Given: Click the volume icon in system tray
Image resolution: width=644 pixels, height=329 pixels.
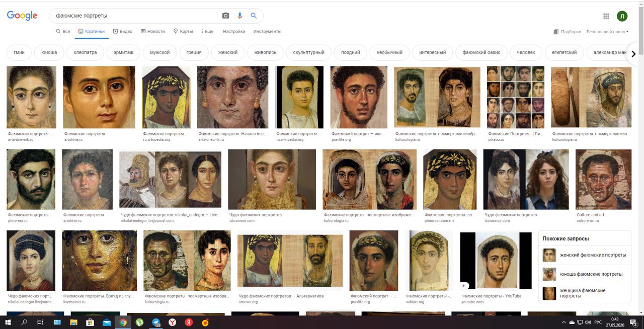Looking at the screenshot, I should coord(588,322).
